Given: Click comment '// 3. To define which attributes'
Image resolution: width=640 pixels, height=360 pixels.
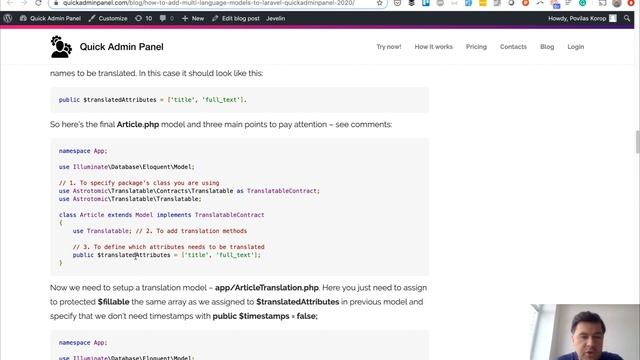Looking at the screenshot, I should [169, 247].
